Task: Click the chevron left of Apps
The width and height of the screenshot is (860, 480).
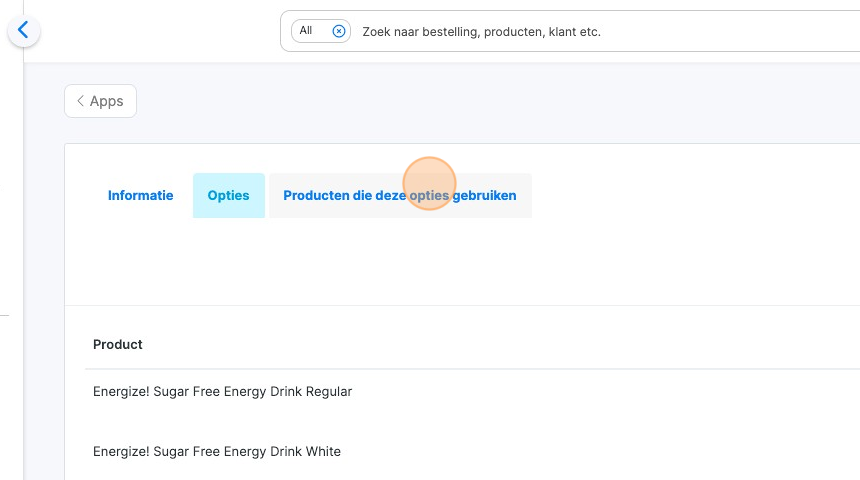Action: point(80,101)
